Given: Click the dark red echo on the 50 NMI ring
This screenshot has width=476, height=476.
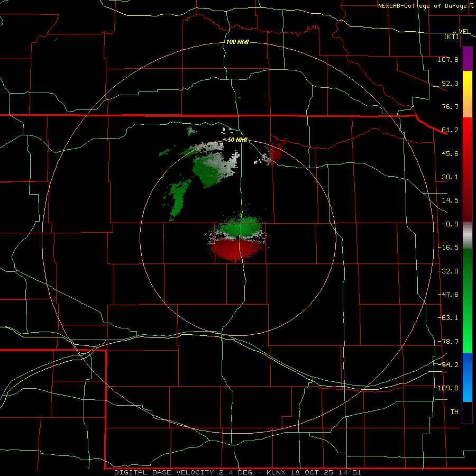Looking at the screenshot, I should 276,153.
